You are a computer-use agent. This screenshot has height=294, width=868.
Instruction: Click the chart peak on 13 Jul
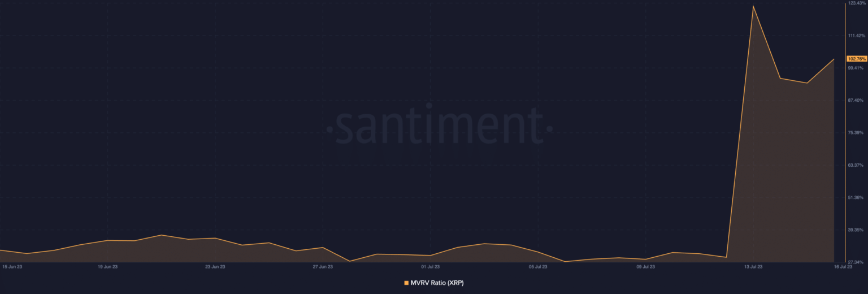click(753, 6)
